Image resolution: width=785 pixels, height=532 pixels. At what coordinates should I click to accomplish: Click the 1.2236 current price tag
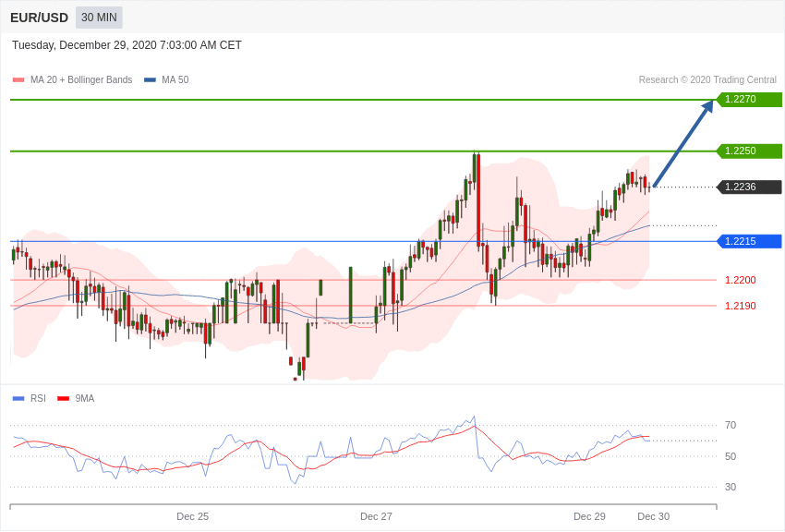point(749,187)
